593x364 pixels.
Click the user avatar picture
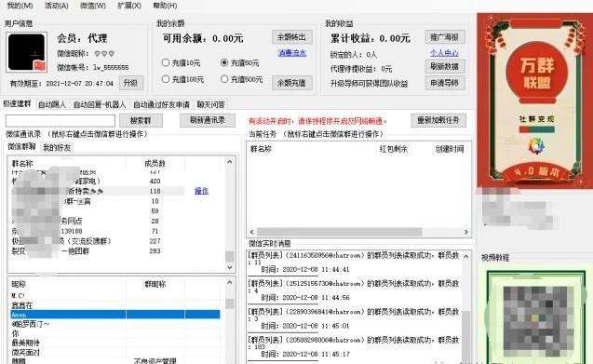pos(26,52)
